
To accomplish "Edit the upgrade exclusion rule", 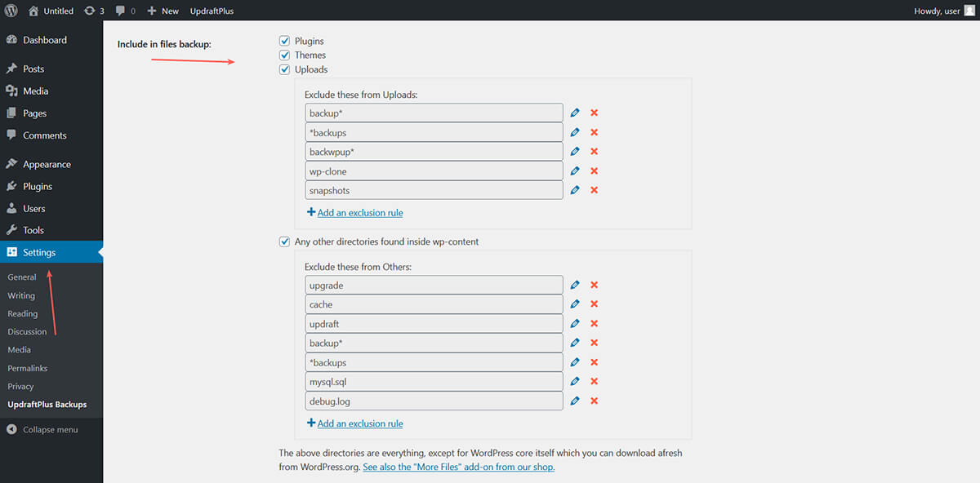I will click(575, 285).
